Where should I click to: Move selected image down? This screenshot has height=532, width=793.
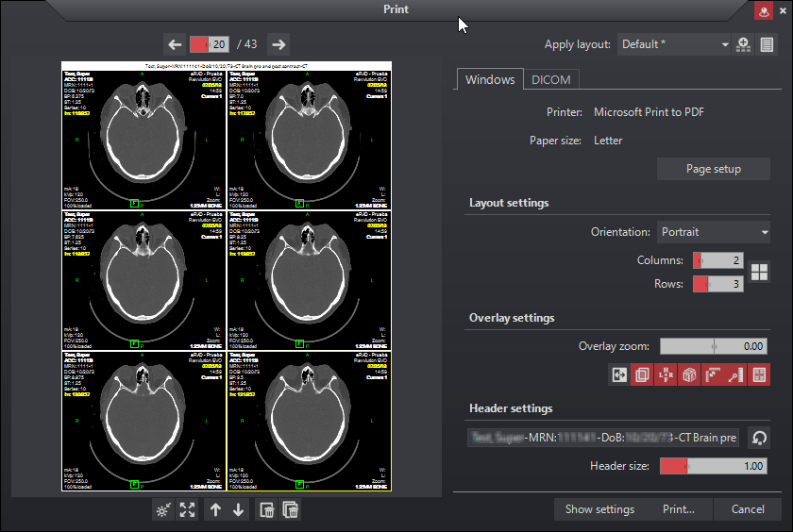(238, 510)
